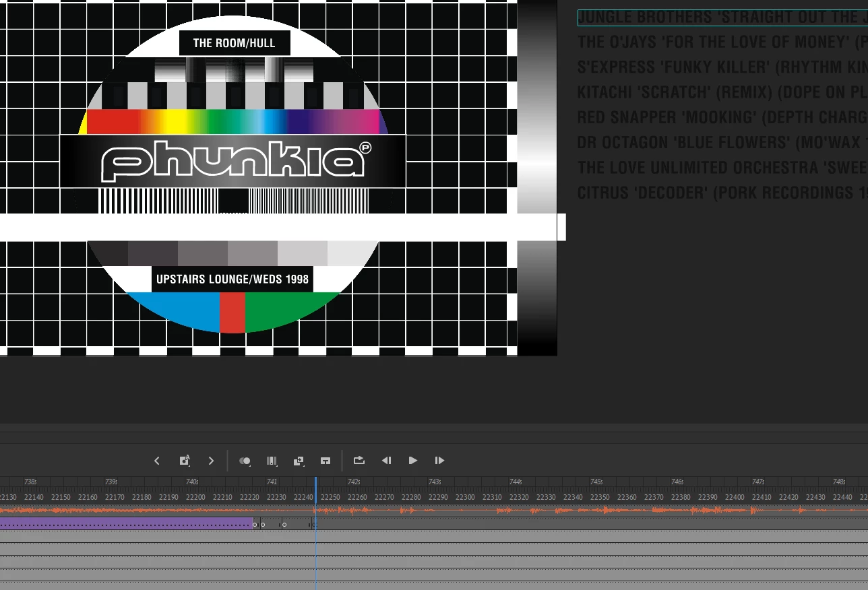868x590 pixels.
Task: Select 'JUNGLE BROTHERS' tracklist text line
Action: (x=722, y=18)
